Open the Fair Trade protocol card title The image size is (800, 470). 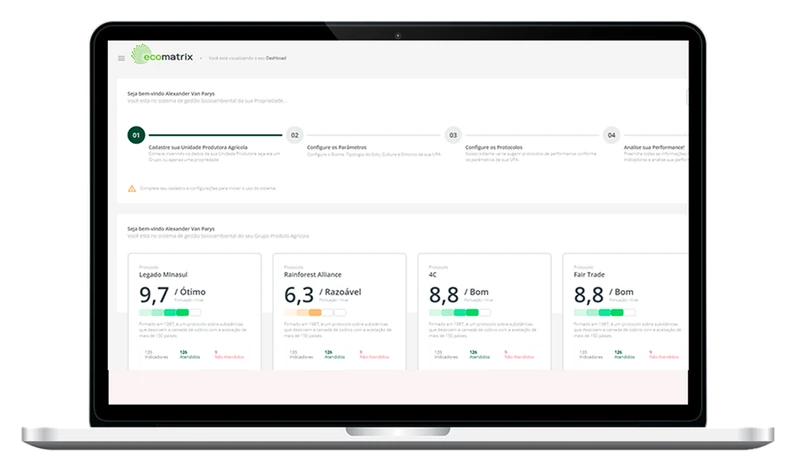[x=589, y=275]
